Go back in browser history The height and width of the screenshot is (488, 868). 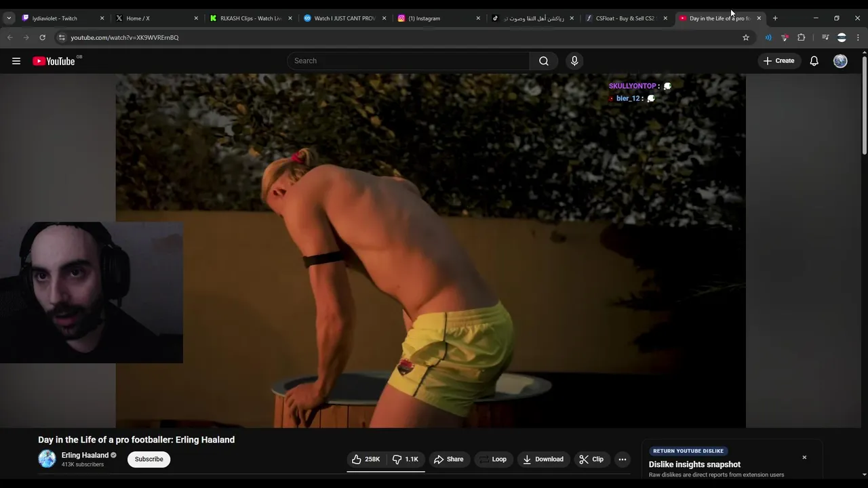[10, 37]
